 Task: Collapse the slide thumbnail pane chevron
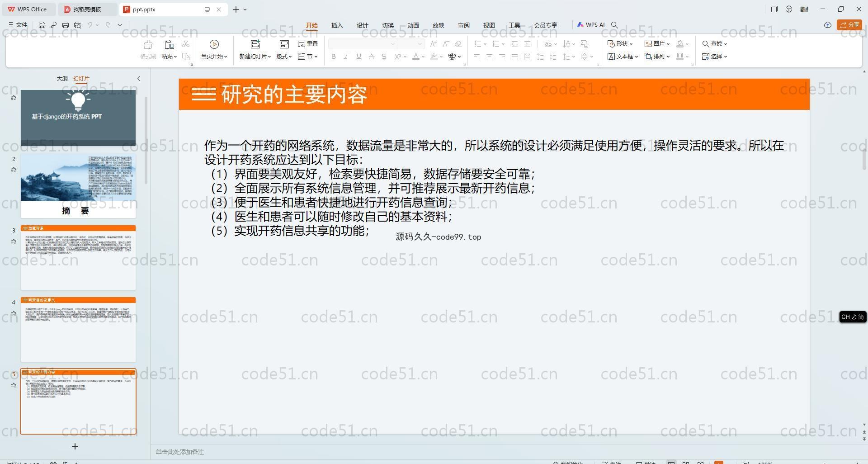139,78
